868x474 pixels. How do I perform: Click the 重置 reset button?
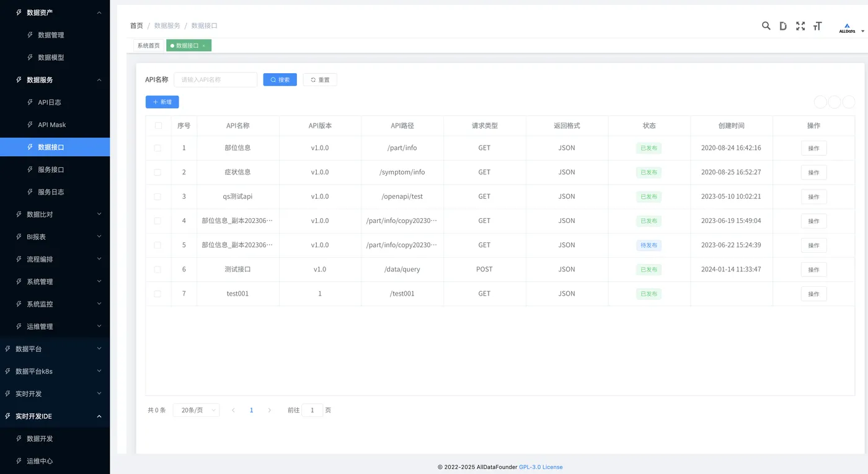tap(320, 80)
